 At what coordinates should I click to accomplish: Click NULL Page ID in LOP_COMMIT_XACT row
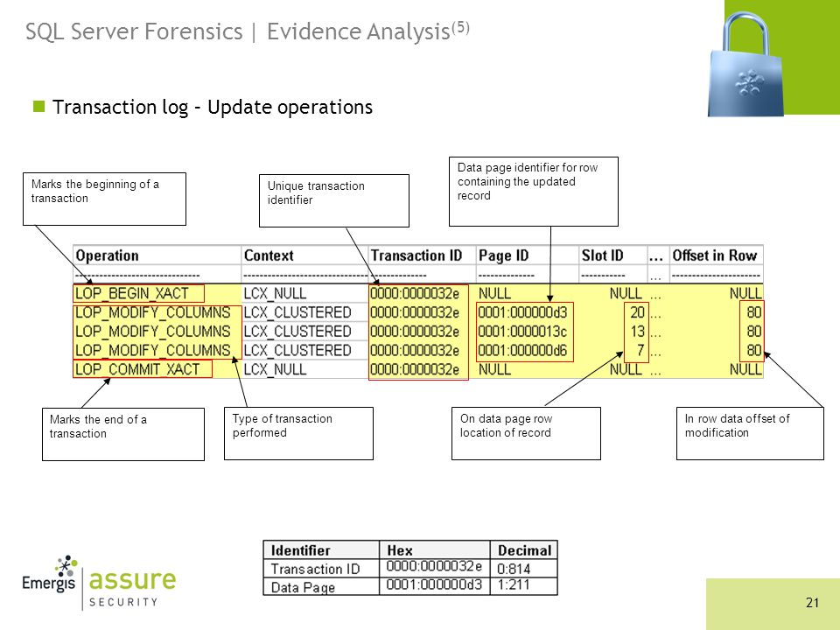tap(494, 369)
